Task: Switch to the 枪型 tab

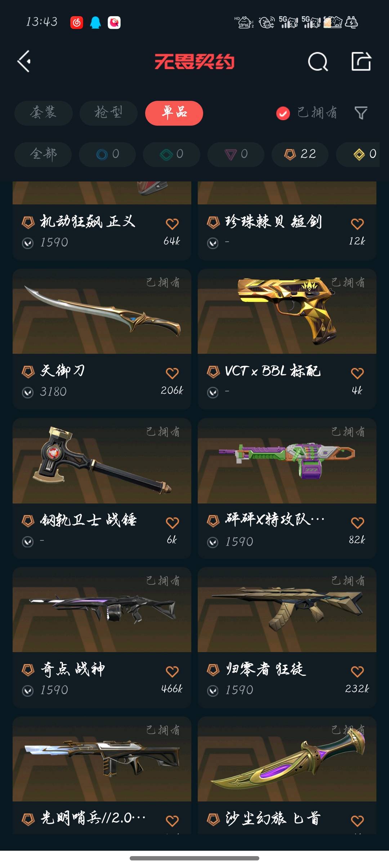Action: coord(108,113)
